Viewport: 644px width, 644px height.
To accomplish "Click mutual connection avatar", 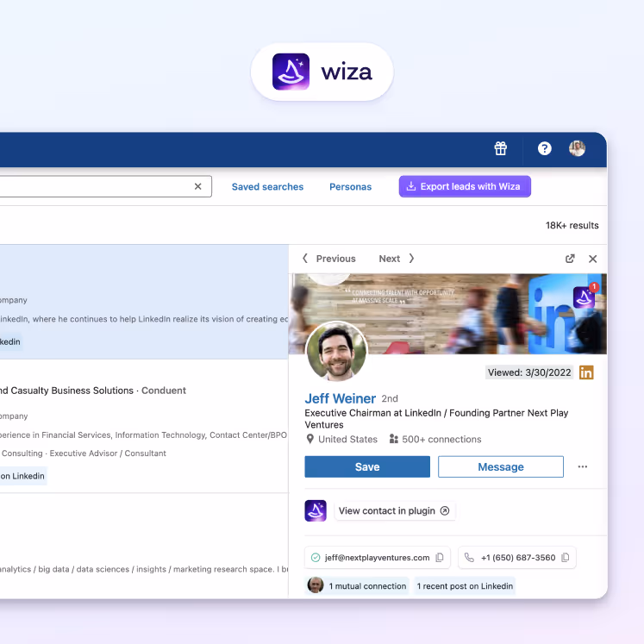I will [x=316, y=585].
